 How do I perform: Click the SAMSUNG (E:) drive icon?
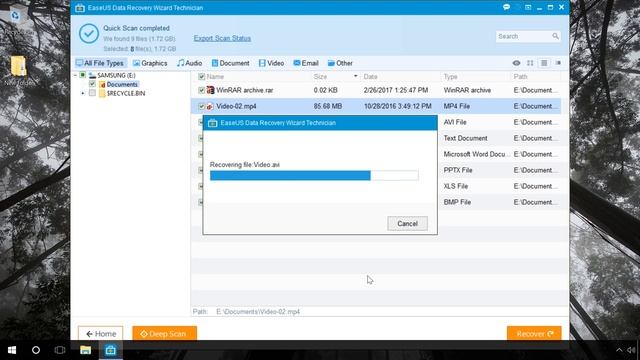[92, 75]
